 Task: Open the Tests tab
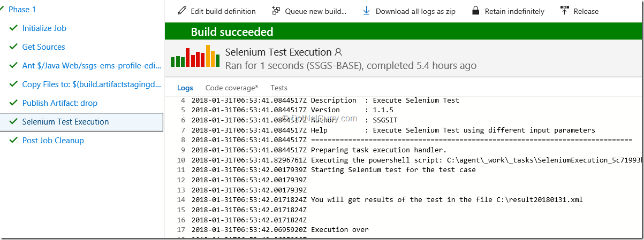(279, 88)
